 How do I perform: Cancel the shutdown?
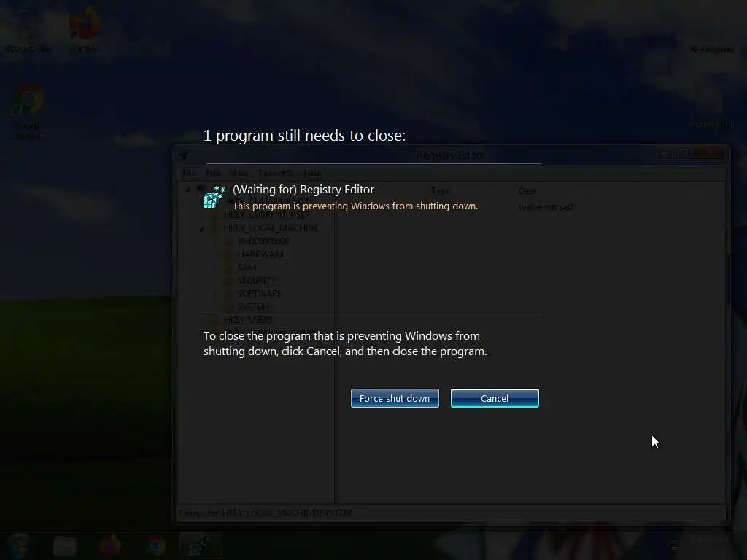pyautogui.click(x=495, y=398)
